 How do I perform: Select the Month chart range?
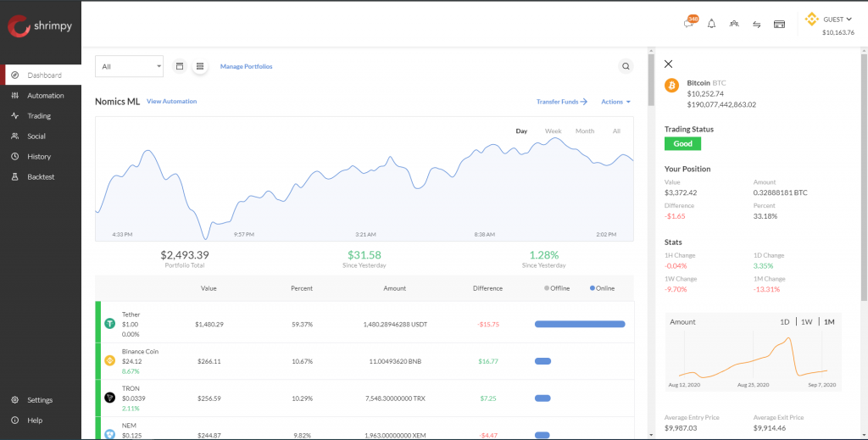(585, 131)
